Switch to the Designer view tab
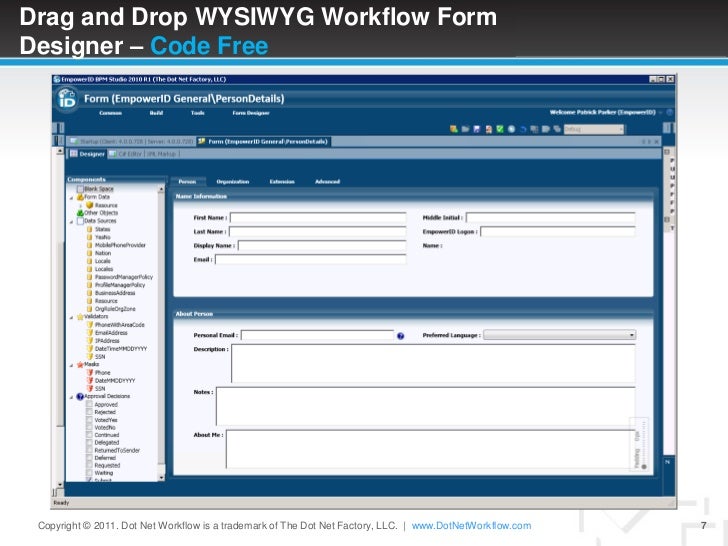Screen dimensions: 728x546 point(87,154)
